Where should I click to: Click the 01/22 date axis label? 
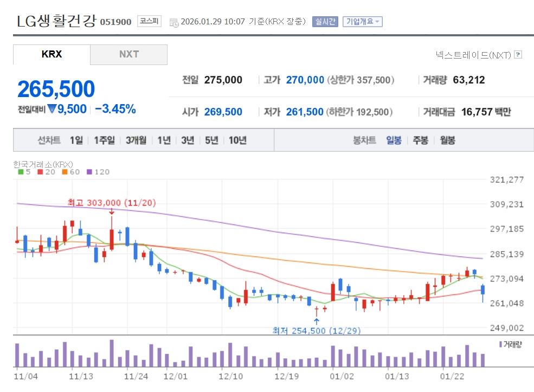pos(452,376)
